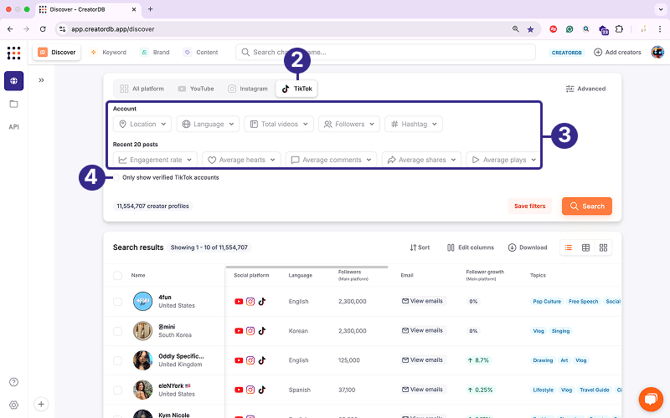The width and height of the screenshot is (670, 418).
Task: Click the channel name search field
Action: click(385, 52)
